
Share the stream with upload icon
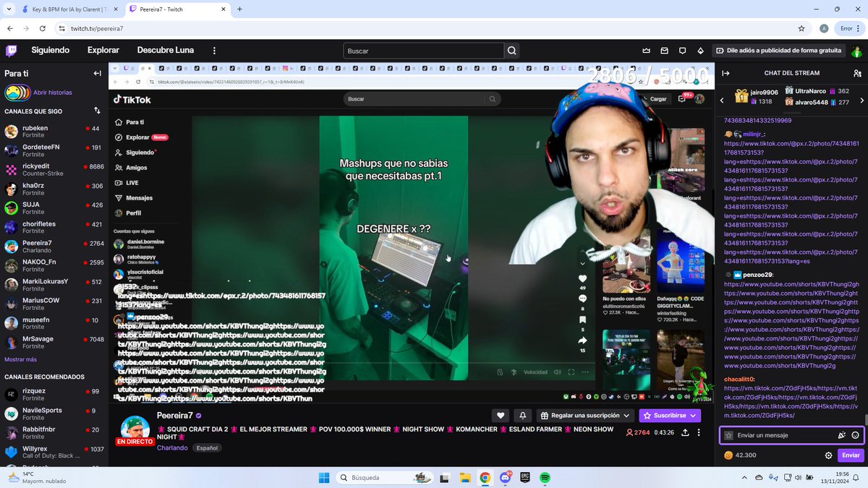[684, 432]
